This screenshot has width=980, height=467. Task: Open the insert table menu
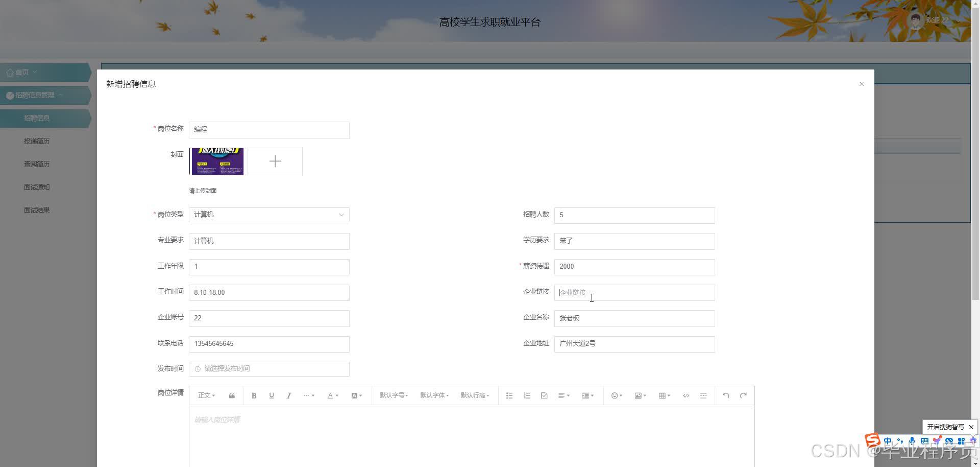[664, 395]
